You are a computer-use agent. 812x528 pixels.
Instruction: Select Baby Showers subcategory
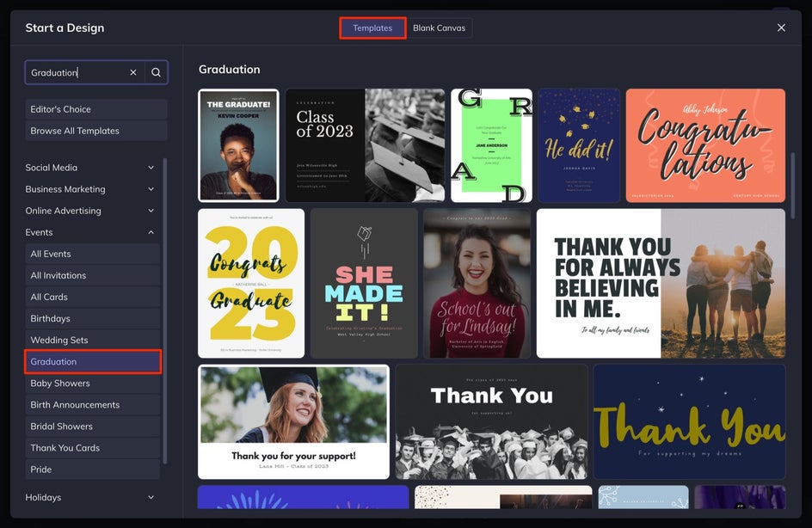pos(93,384)
